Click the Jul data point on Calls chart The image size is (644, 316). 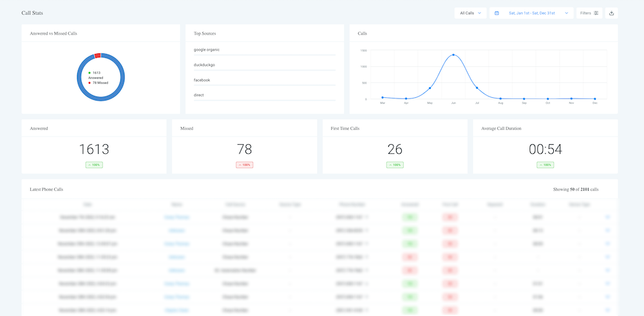coord(477,88)
